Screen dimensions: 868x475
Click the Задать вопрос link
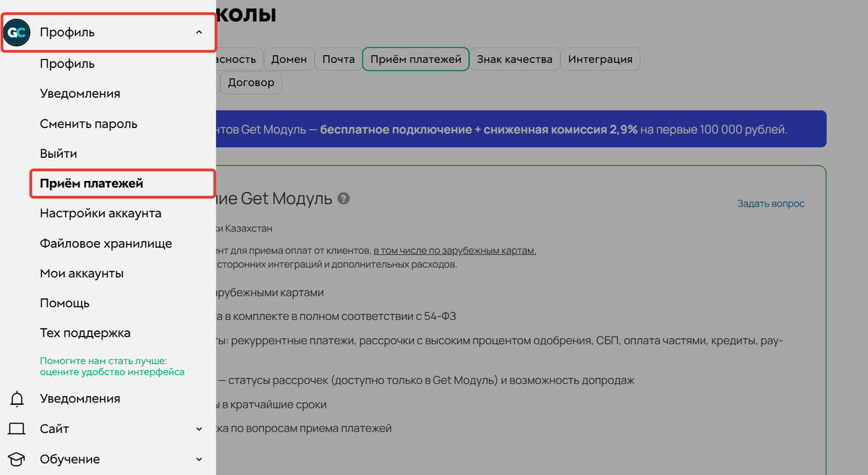[770, 203]
